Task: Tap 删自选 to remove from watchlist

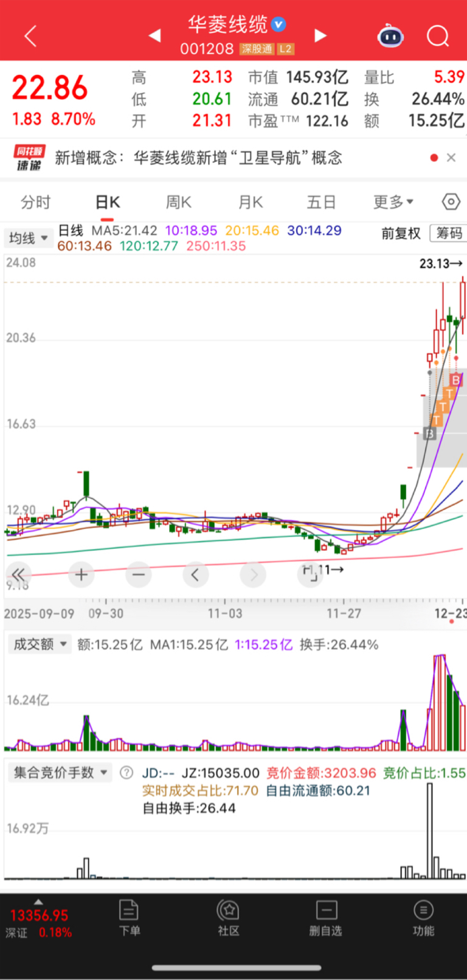Action: [x=326, y=918]
